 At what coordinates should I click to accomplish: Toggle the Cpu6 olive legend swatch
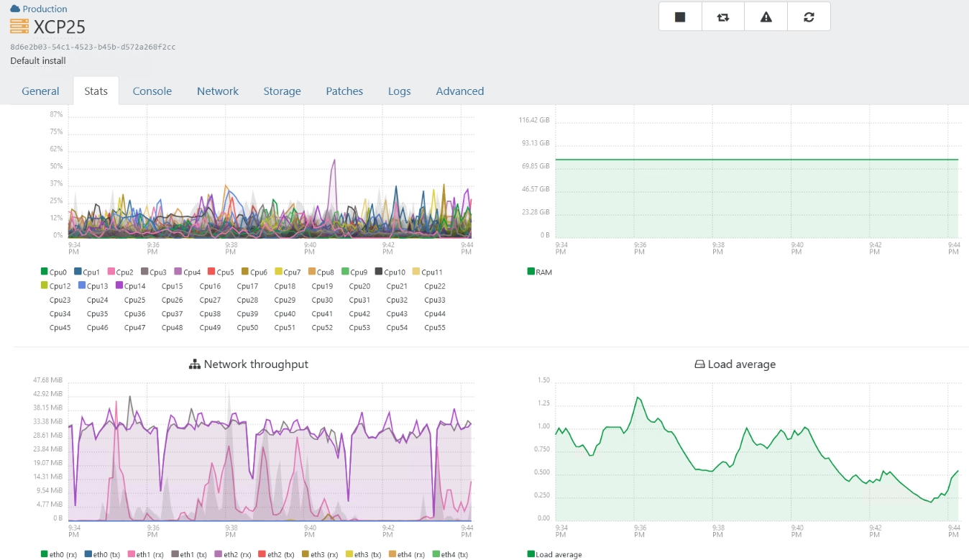tap(245, 272)
